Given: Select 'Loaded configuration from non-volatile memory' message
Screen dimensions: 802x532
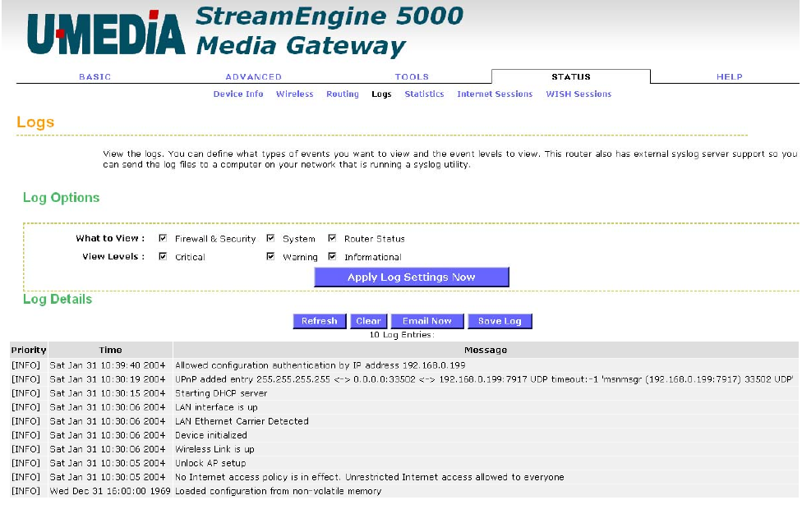Looking at the screenshot, I should click(x=279, y=491).
